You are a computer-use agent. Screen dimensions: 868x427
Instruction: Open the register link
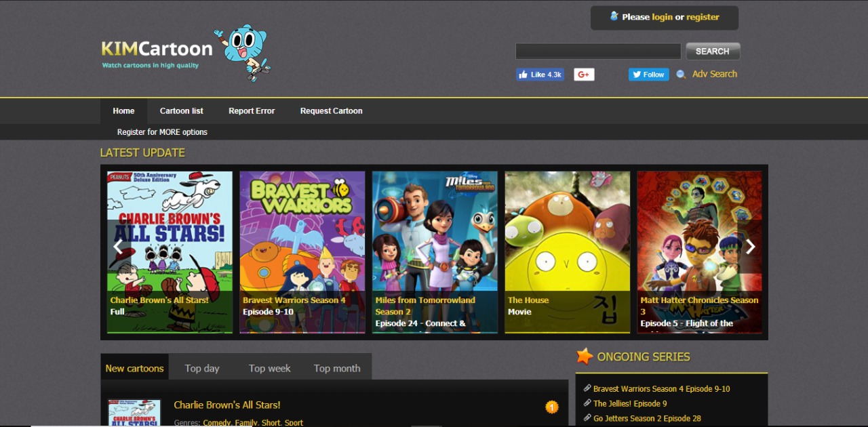pos(703,17)
